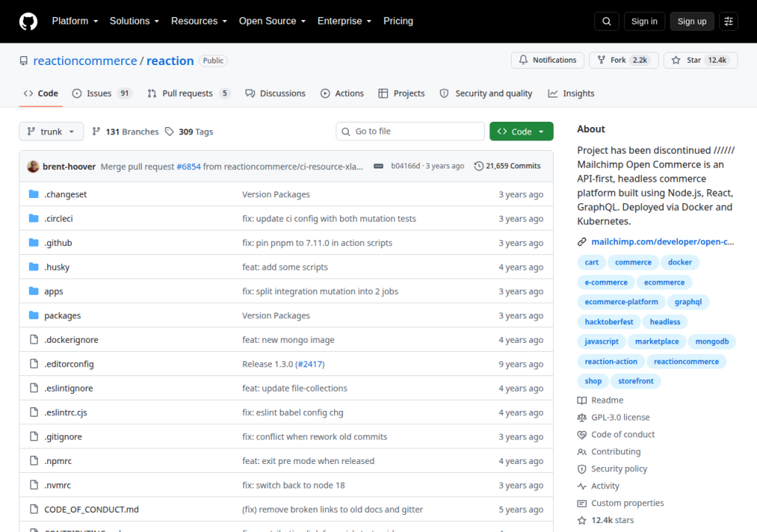
Task: Open the reactioncommerce organization link
Action: click(x=85, y=61)
